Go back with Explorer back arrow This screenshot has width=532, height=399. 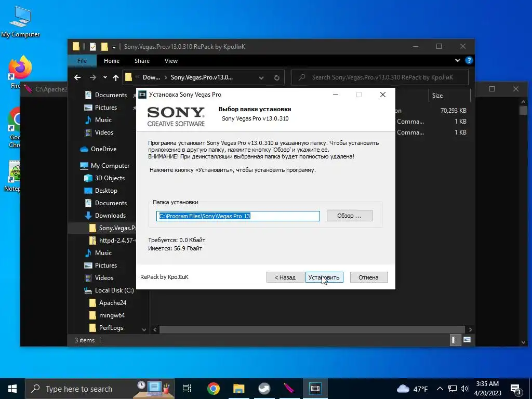point(77,78)
